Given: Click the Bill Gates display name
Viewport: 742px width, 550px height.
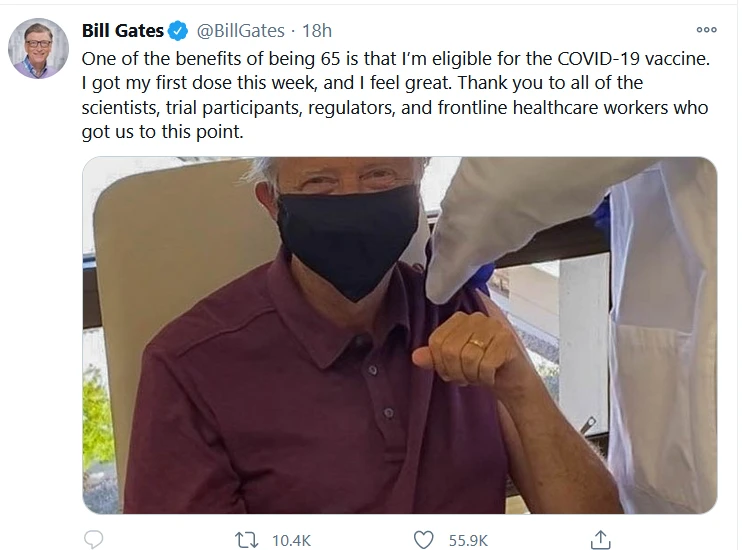Looking at the screenshot, I should (122, 31).
